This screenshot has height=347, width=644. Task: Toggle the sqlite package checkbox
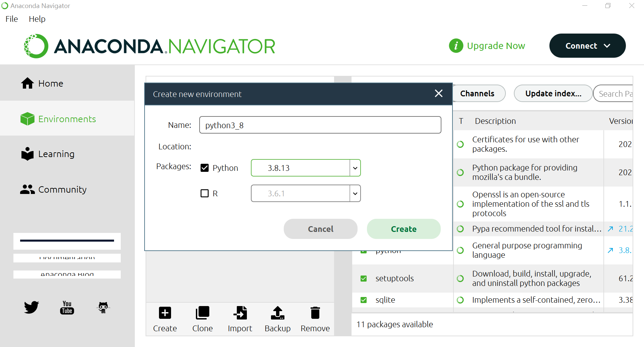[364, 300]
